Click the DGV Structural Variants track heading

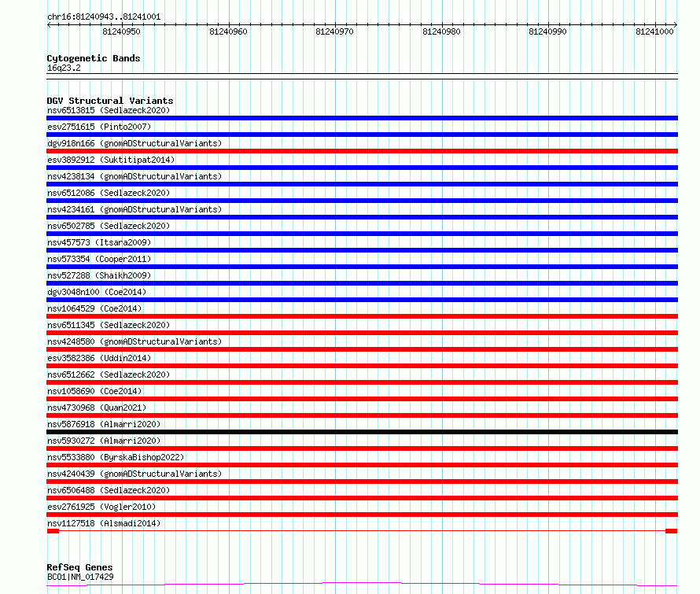[110, 101]
